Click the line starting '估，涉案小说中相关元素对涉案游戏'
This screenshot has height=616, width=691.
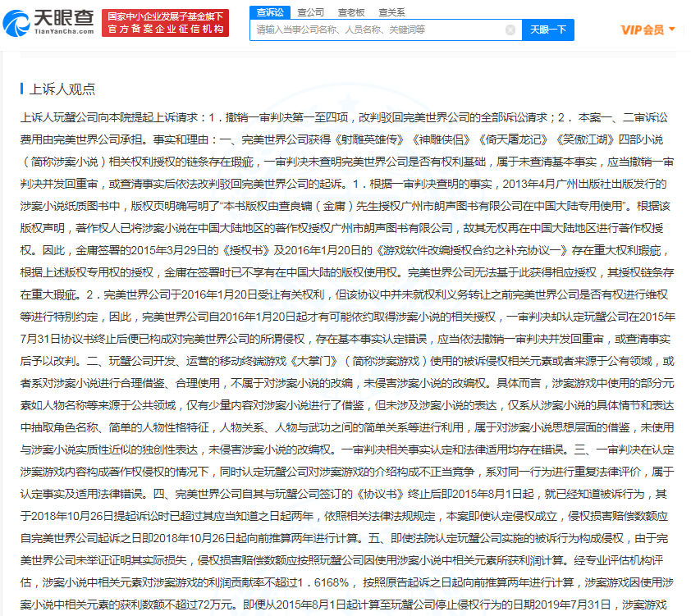click(347, 582)
